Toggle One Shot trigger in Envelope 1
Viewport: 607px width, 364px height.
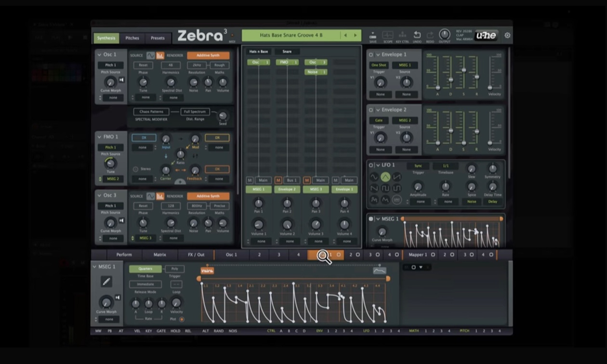(x=379, y=65)
